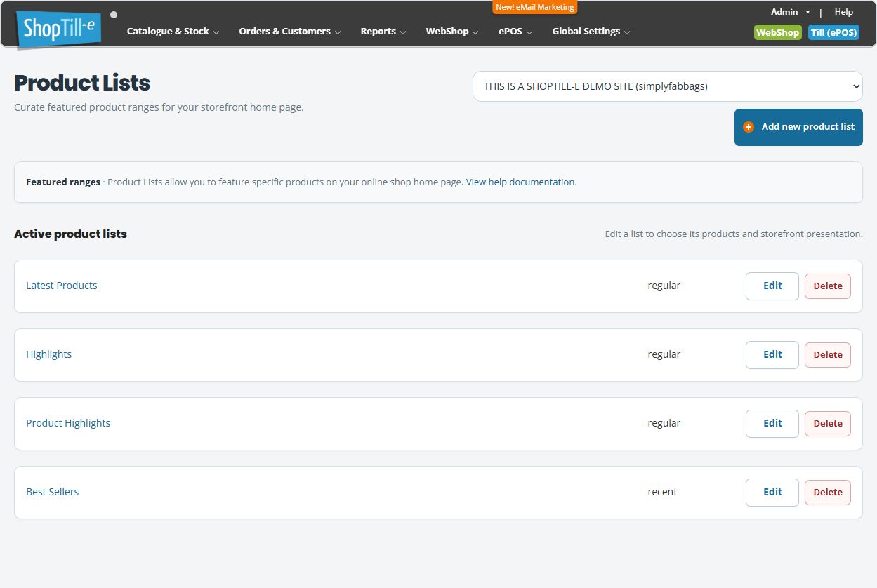Click the 'regular' type of Latest Products

point(664,286)
